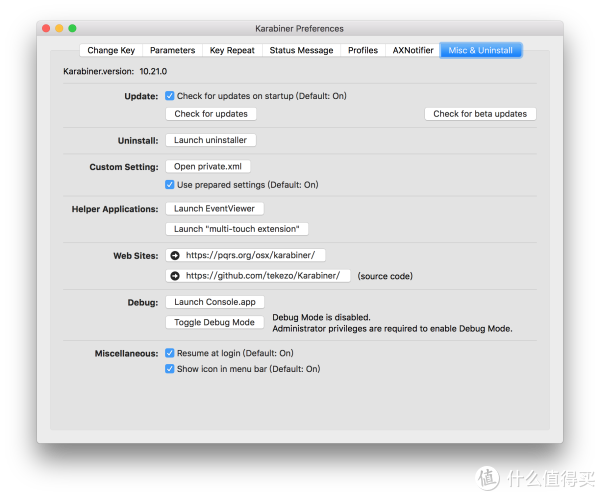The height and width of the screenshot is (496, 600).
Task: Minimize window with the yellow button
Action: coord(59,28)
